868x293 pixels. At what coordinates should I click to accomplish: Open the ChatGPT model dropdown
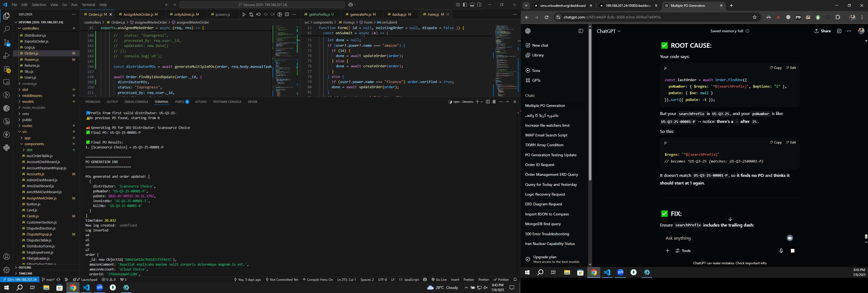(608, 31)
